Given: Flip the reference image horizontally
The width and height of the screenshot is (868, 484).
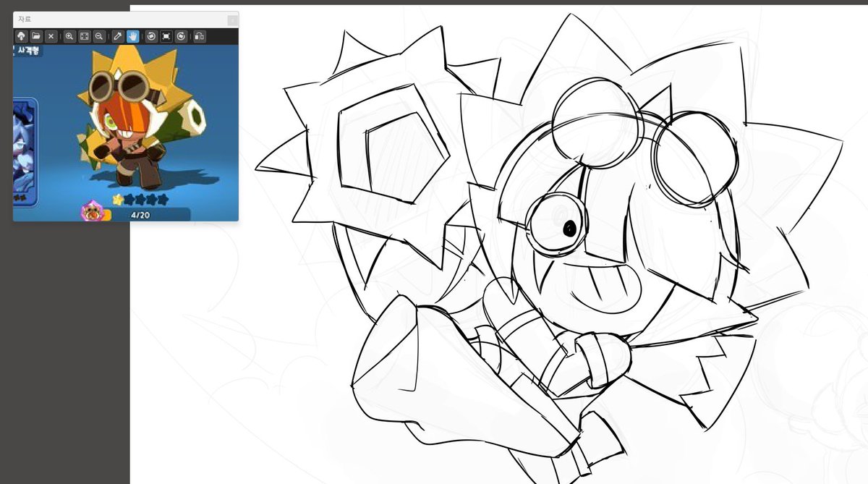Looking at the screenshot, I should [x=199, y=36].
